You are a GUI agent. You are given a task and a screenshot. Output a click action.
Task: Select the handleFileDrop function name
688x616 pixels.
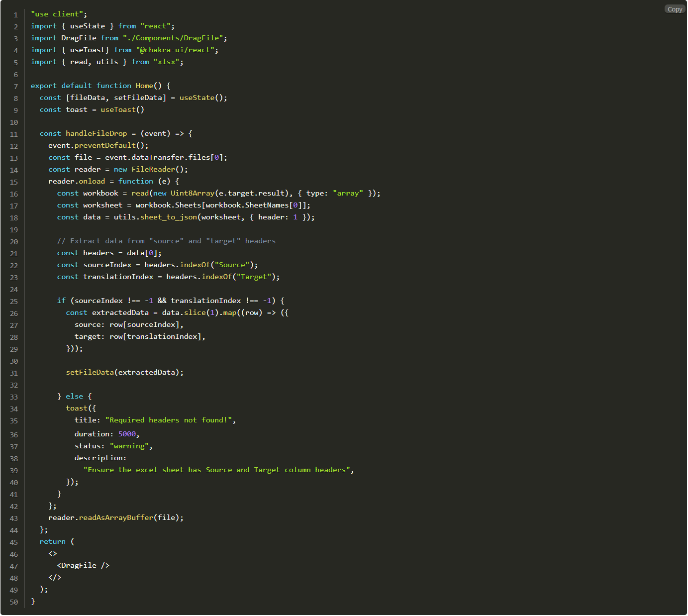[x=97, y=133]
